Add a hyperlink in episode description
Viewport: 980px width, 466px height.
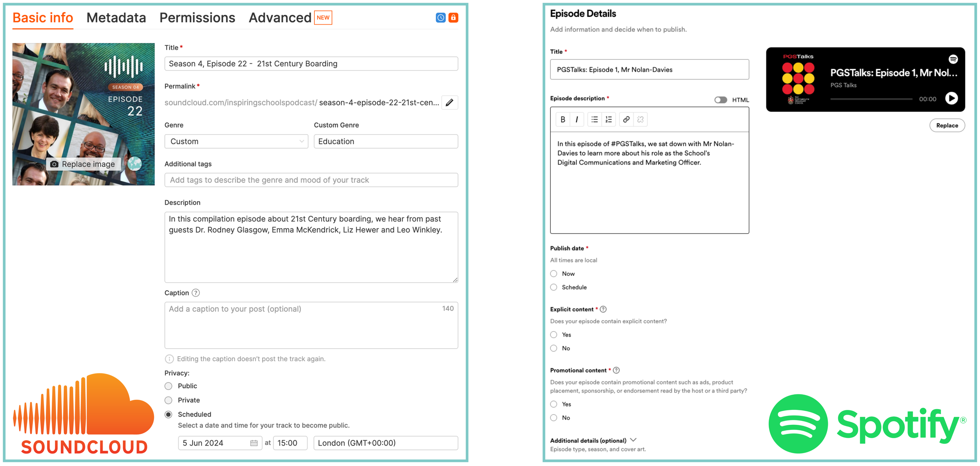pyautogui.click(x=626, y=120)
